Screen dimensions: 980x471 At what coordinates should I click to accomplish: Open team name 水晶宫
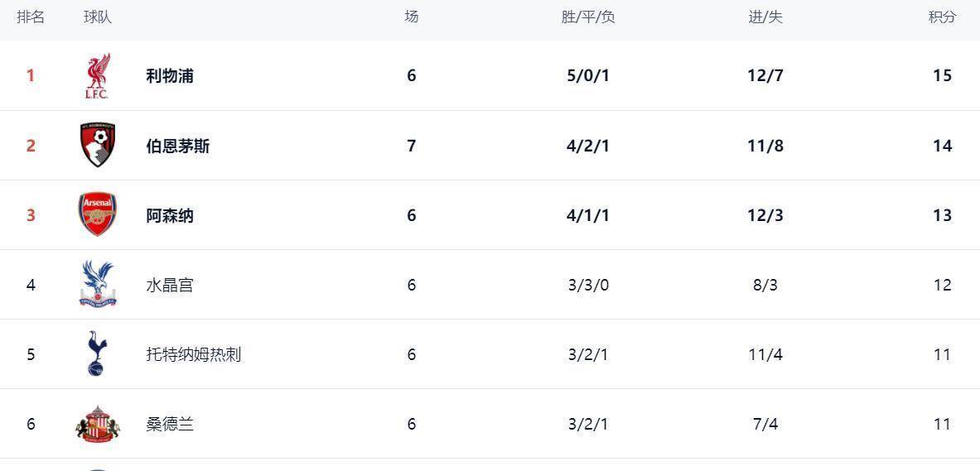tap(170, 285)
